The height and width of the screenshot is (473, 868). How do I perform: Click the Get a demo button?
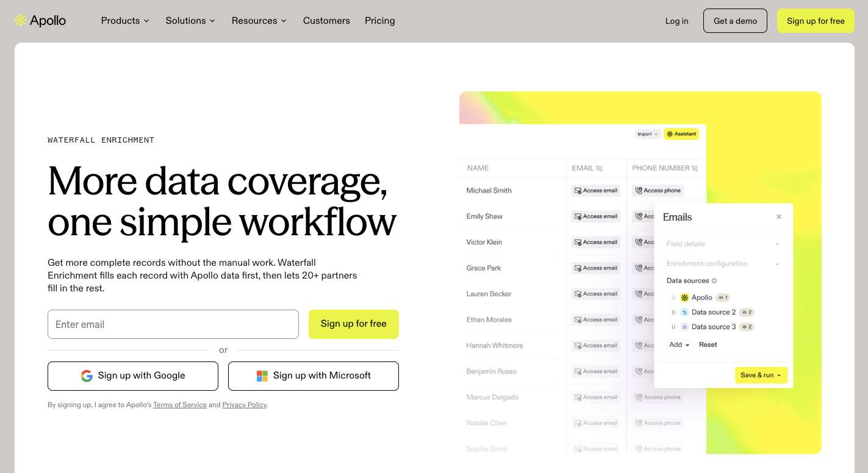tap(735, 21)
